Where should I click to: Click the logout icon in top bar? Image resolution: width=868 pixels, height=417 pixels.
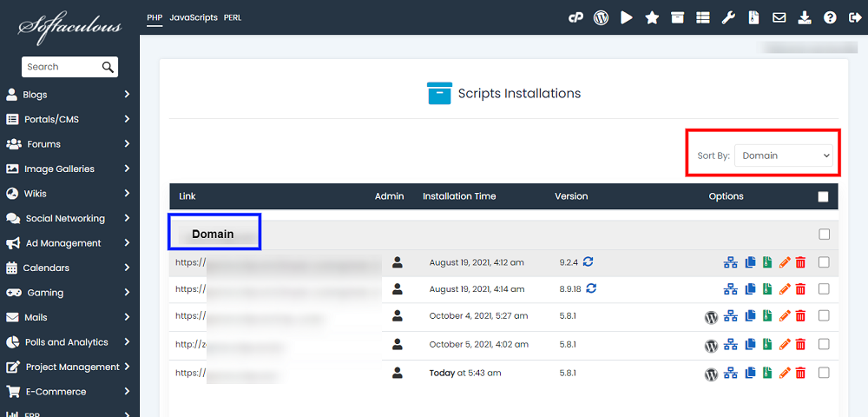pyautogui.click(x=853, y=17)
